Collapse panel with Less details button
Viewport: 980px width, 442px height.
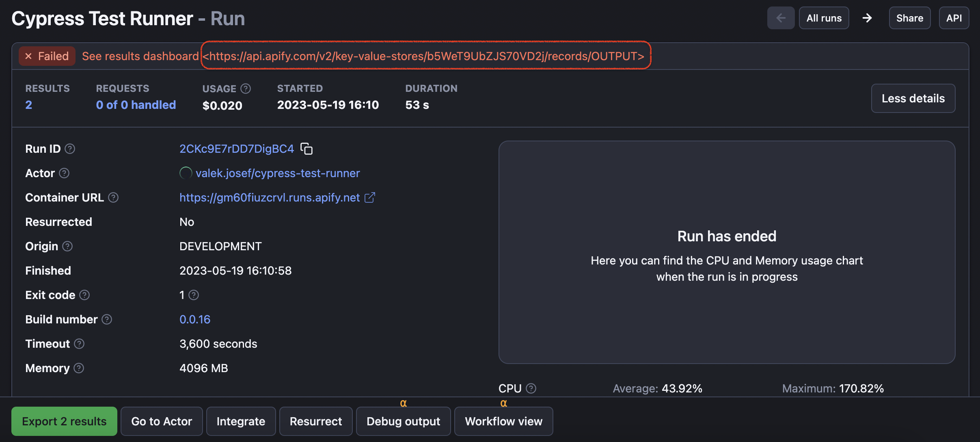(x=913, y=98)
